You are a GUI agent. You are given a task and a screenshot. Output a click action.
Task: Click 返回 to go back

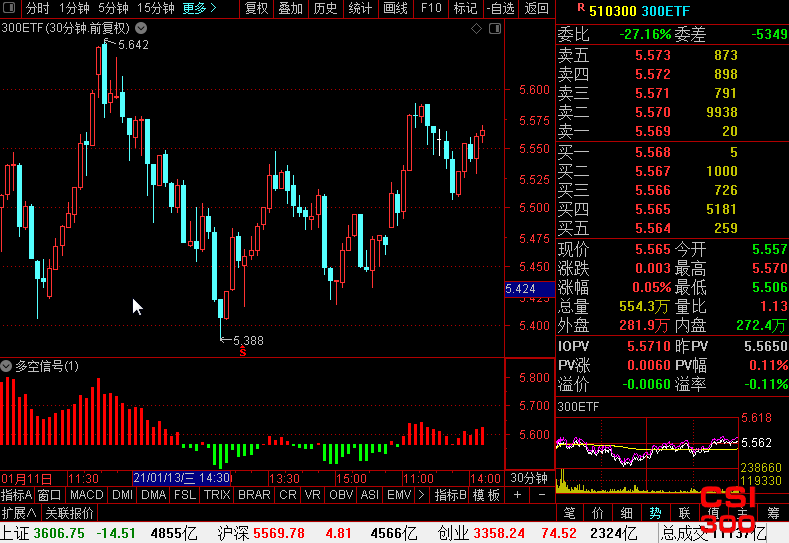[536, 8]
